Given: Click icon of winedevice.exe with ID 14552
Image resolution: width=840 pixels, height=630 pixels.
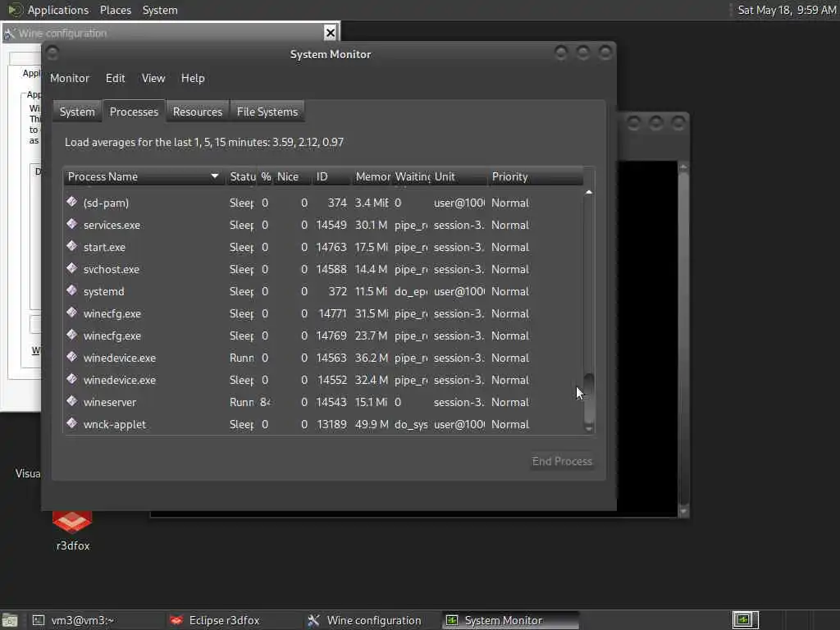Looking at the screenshot, I should click(x=72, y=379).
